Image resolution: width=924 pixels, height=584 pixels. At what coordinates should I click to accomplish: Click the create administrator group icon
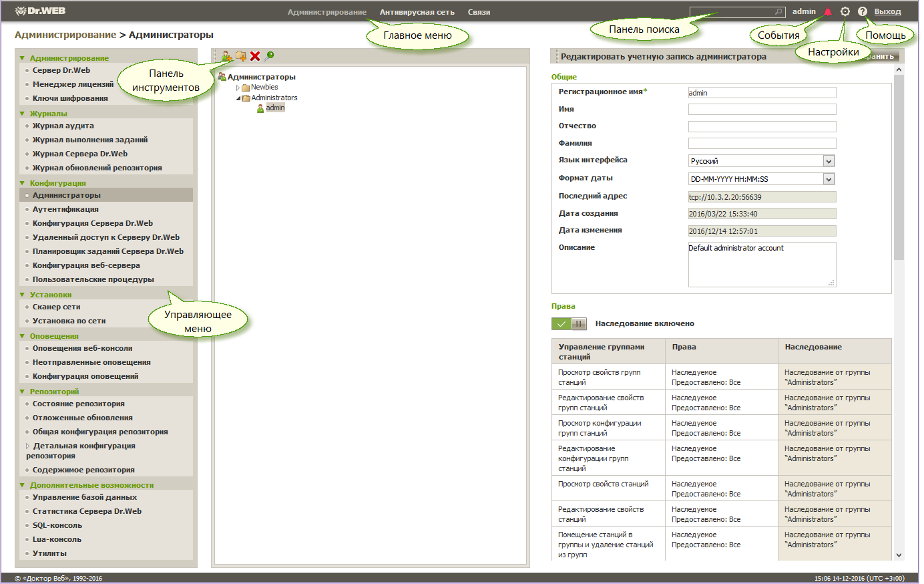pyautogui.click(x=241, y=57)
